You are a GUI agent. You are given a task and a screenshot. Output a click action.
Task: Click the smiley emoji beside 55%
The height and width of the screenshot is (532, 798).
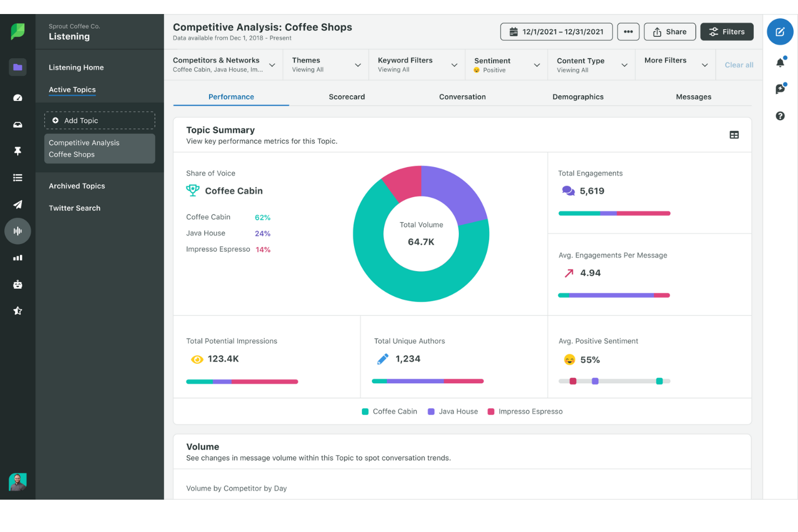(x=569, y=360)
